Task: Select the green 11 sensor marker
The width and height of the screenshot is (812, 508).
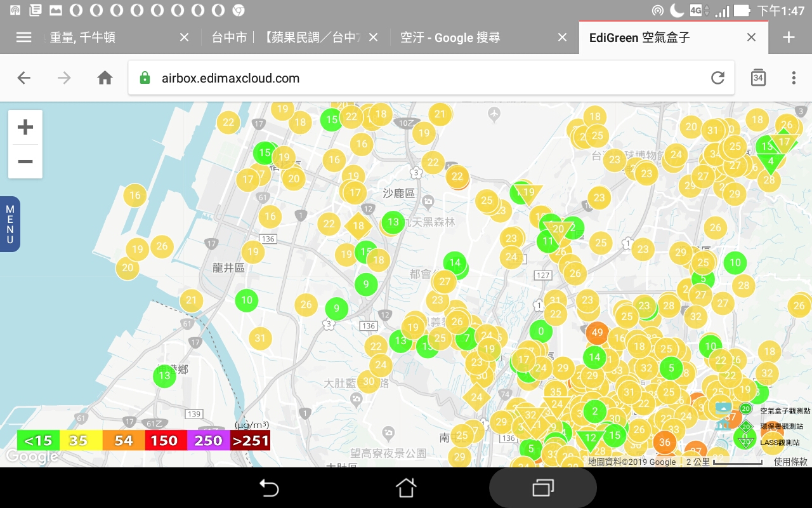Action: point(548,241)
